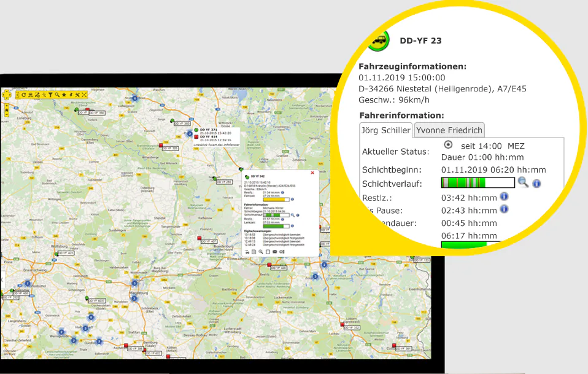Click the DD YF 414 entry in cluster tooltip
588x374 pixels.
pos(209,137)
